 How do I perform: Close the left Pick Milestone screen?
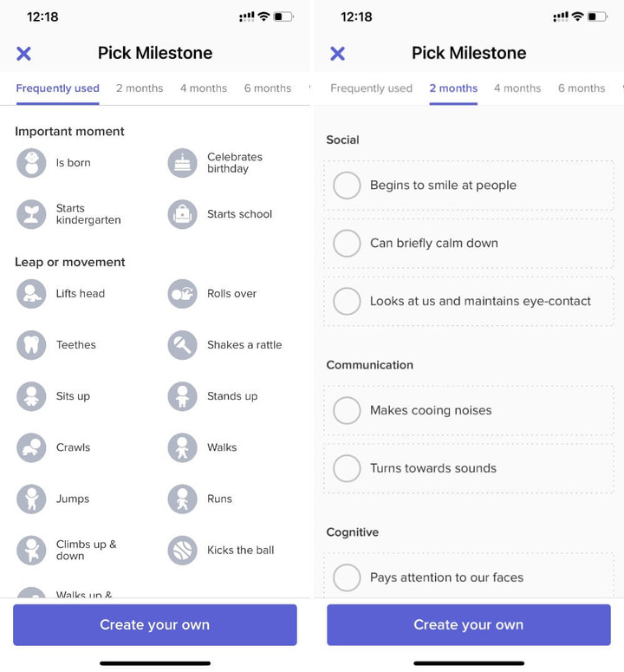[23, 54]
